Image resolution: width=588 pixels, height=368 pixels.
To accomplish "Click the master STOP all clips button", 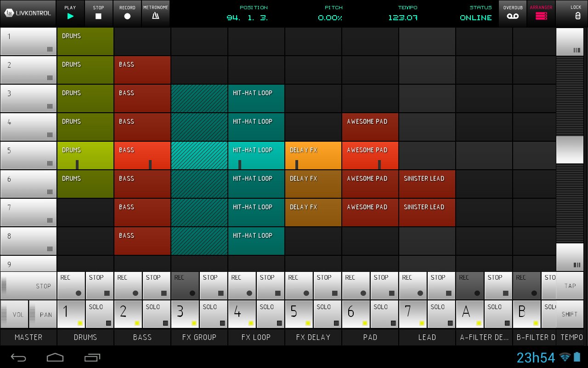I will (x=28, y=286).
